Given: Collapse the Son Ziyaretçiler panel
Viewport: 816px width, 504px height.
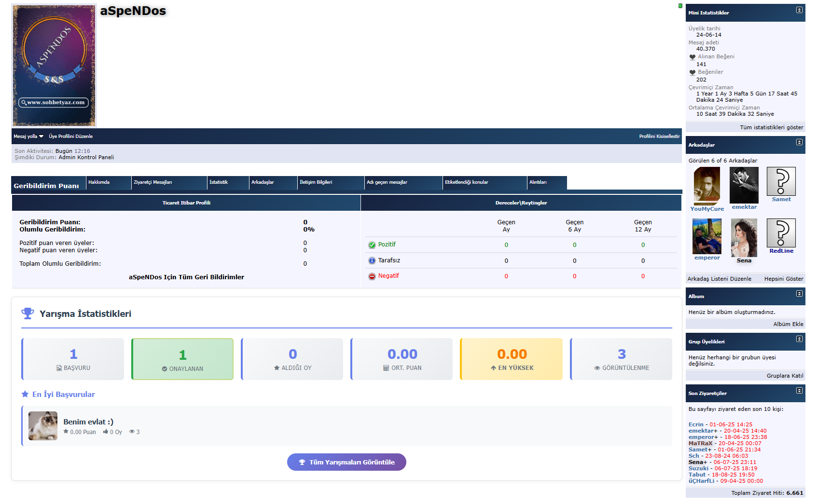Looking at the screenshot, I should (799, 391).
